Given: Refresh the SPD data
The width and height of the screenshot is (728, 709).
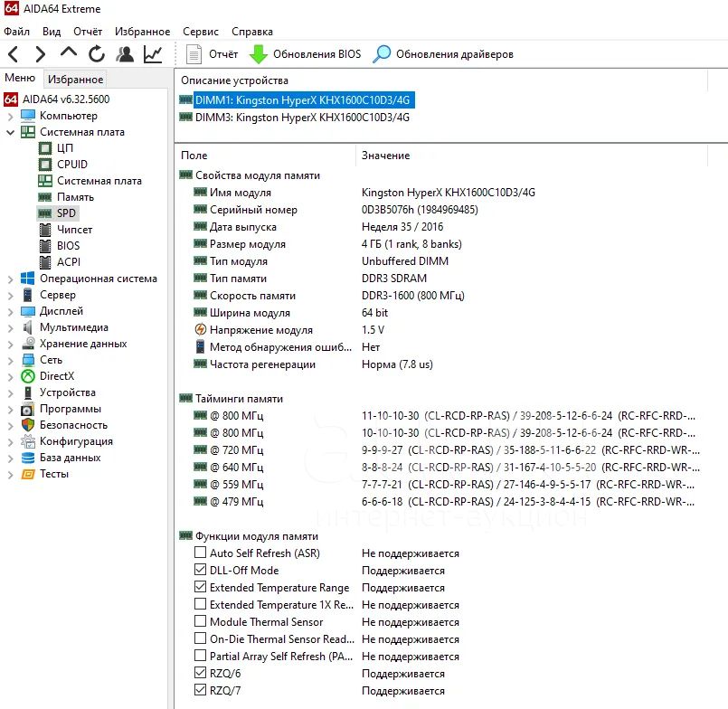Looking at the screenshot, I should click(97, 54).
